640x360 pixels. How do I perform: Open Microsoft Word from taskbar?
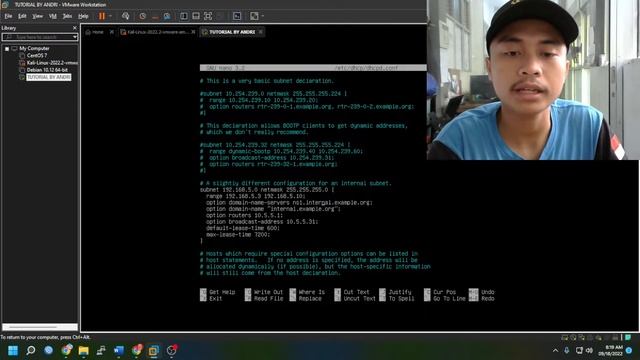pyautogui.click(x=119, y=351)
